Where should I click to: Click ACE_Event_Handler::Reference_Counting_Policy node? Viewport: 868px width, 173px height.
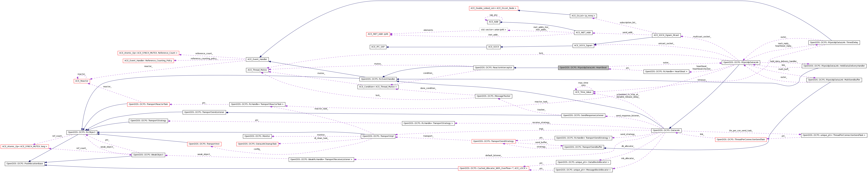pos(148,61)
